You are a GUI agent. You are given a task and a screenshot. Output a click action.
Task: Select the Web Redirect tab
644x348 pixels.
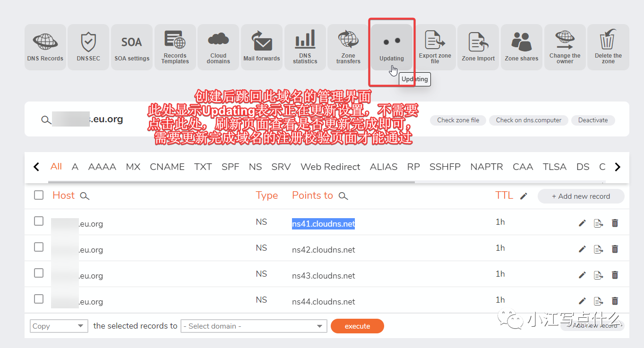coord(330,167)
